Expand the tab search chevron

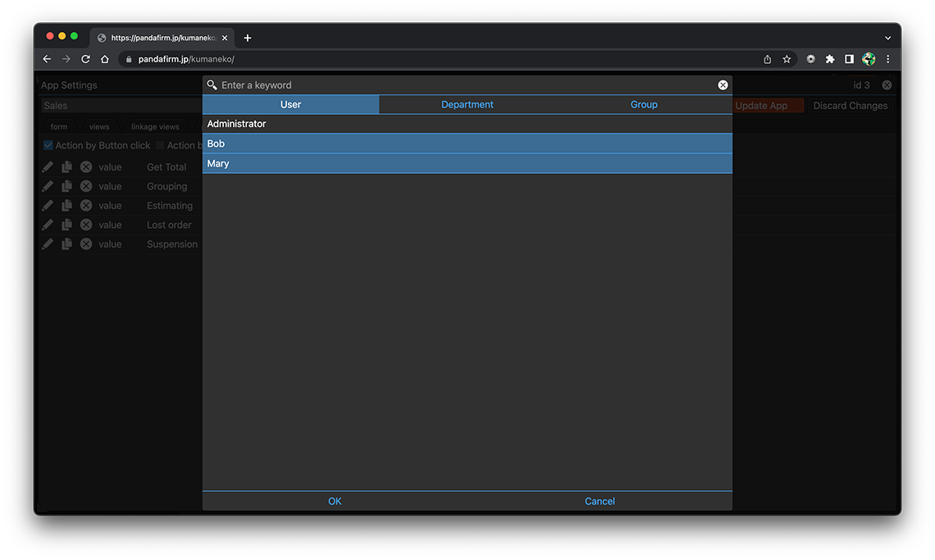pyautogui.click(x=887, y=38)
